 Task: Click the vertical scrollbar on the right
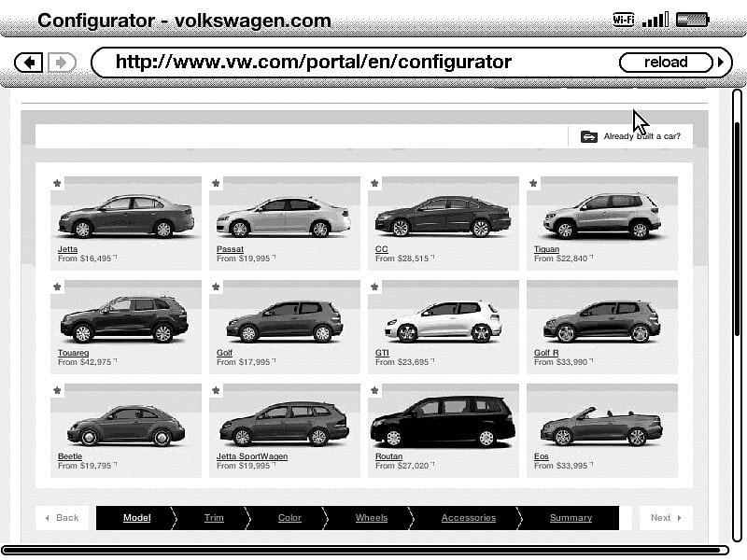[x=738, y=215]
